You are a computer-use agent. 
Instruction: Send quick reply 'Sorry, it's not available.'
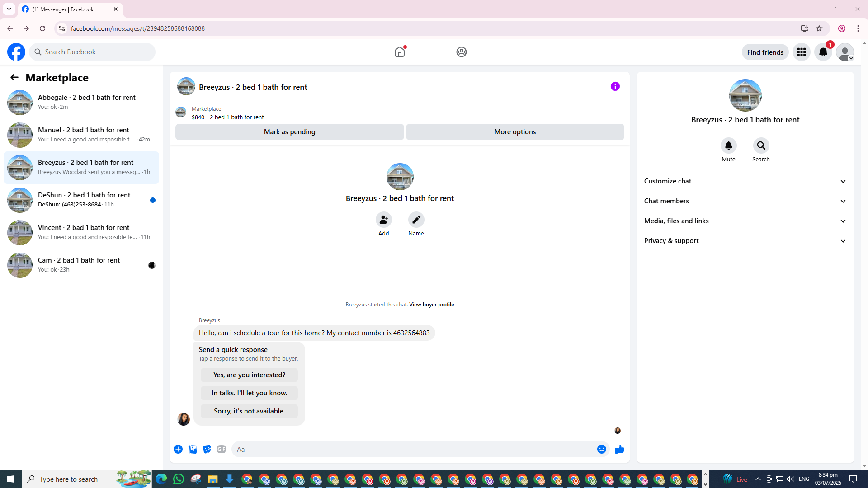coord(249,411)
